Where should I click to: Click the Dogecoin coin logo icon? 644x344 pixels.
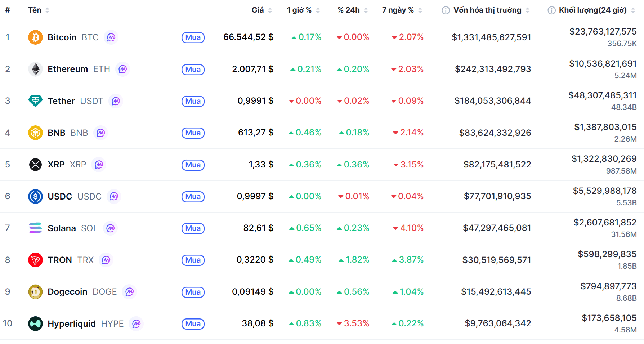coord(35,292)
